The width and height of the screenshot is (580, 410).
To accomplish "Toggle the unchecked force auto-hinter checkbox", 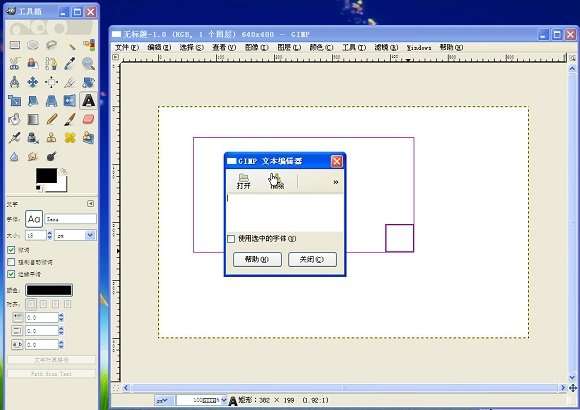I will point(11,262).
